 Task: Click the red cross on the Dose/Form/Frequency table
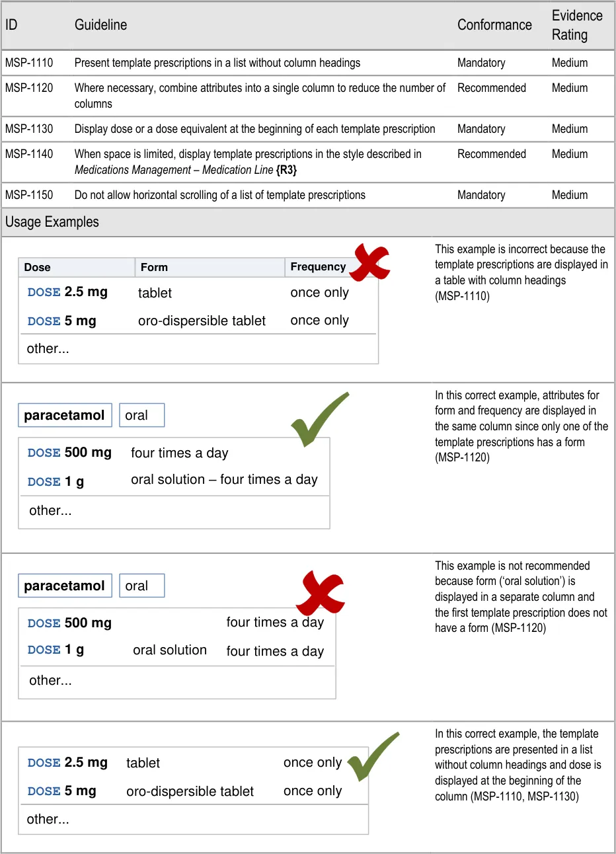[371, 262]
